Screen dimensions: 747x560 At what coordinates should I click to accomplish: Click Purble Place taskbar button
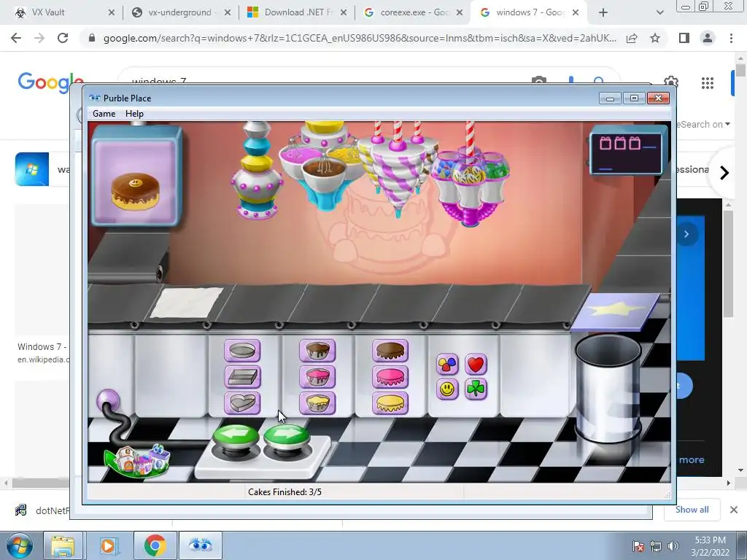pyautogui.click(x=201, y=545)
